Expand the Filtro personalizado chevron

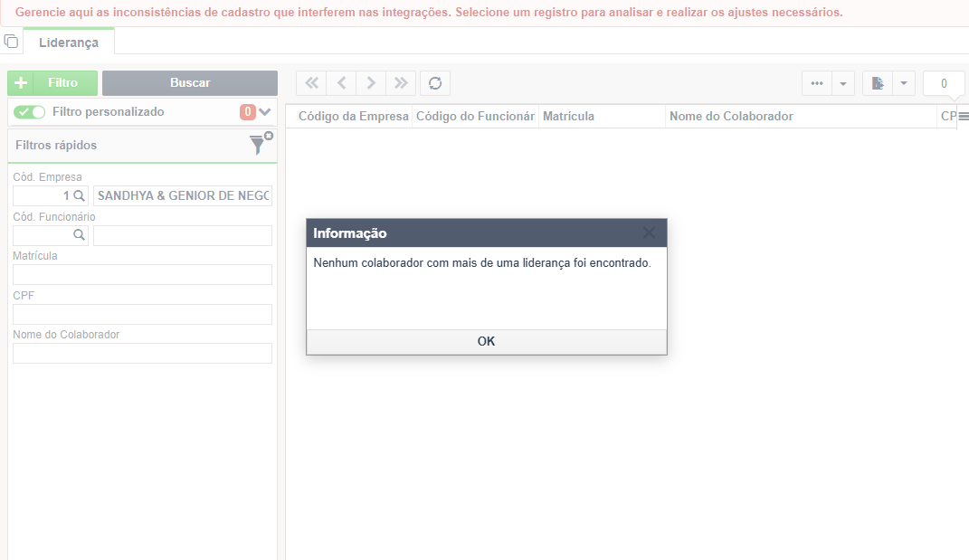265,112
